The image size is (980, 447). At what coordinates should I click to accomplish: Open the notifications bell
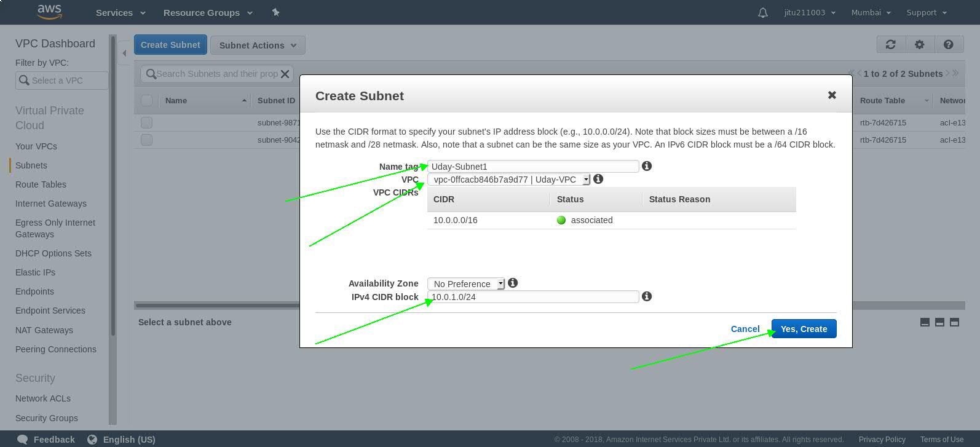[763, 12]
